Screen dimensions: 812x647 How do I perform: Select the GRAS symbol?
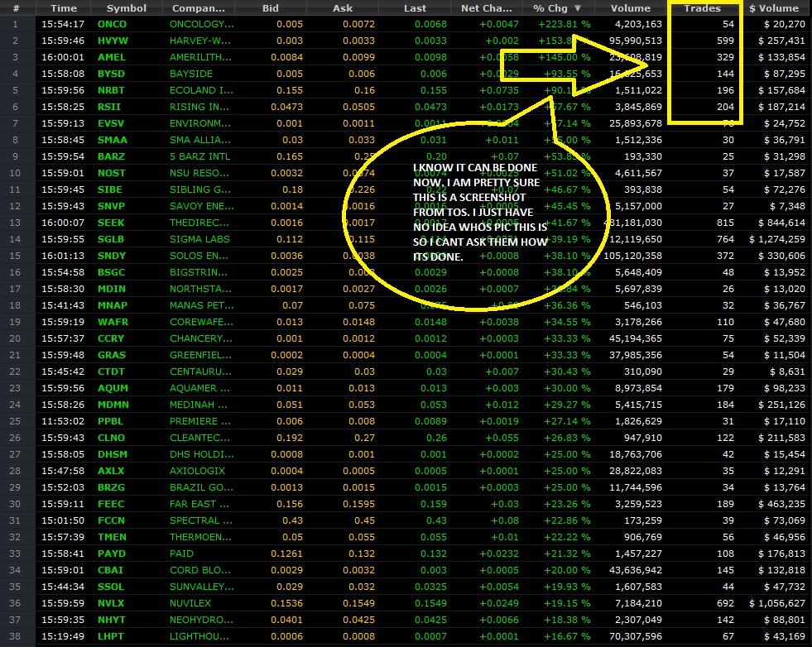coord(112,355)
